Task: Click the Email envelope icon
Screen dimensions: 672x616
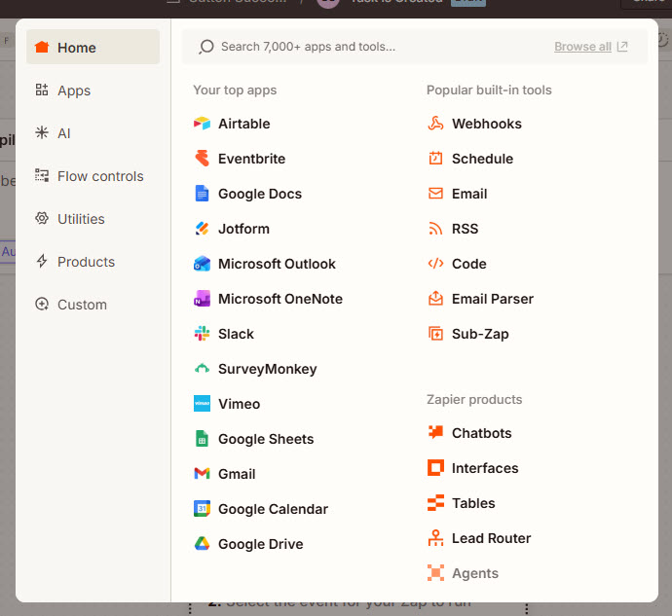Action: click(435, 194)
